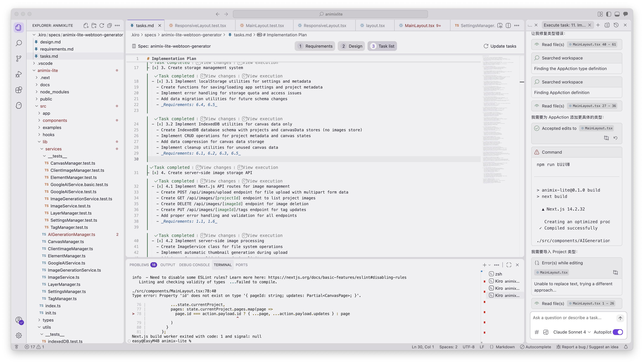
Task: Send the chat message arrow button
Action: point(620,318)
